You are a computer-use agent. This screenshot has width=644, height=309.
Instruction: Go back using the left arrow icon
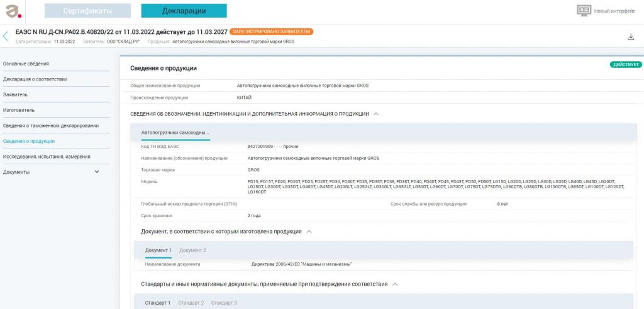click(x=5, y=36)
